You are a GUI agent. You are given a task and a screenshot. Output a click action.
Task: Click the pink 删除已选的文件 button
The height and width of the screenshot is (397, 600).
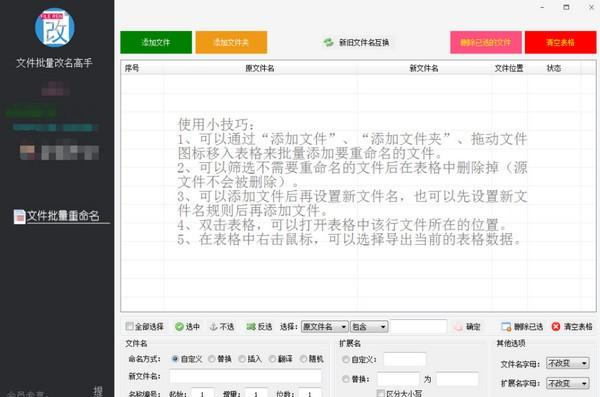click(486, 42)
